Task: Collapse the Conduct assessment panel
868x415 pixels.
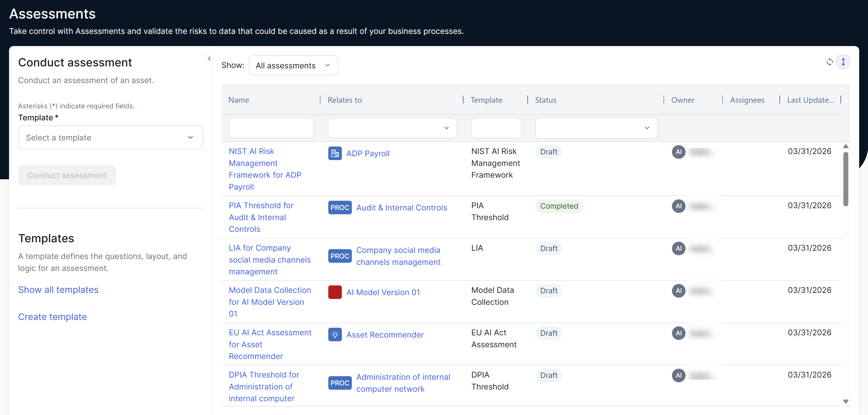Action: (x=209, y=58)
